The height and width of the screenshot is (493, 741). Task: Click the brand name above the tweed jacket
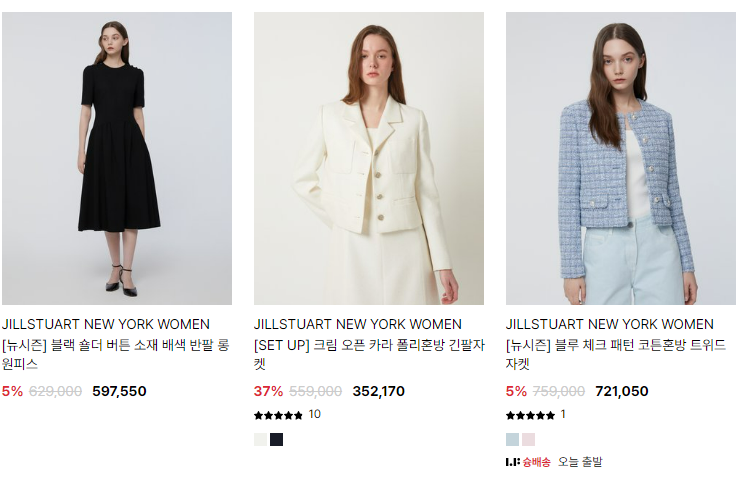click(610, 324)
